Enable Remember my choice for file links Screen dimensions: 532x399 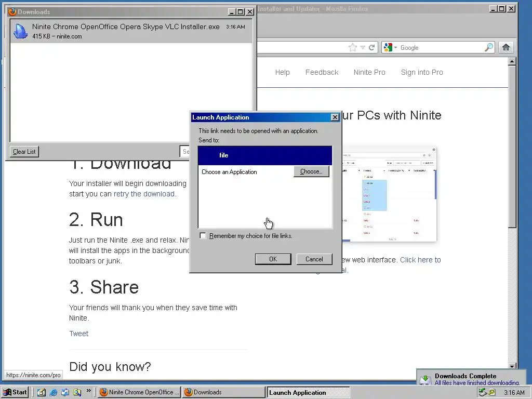203,235
